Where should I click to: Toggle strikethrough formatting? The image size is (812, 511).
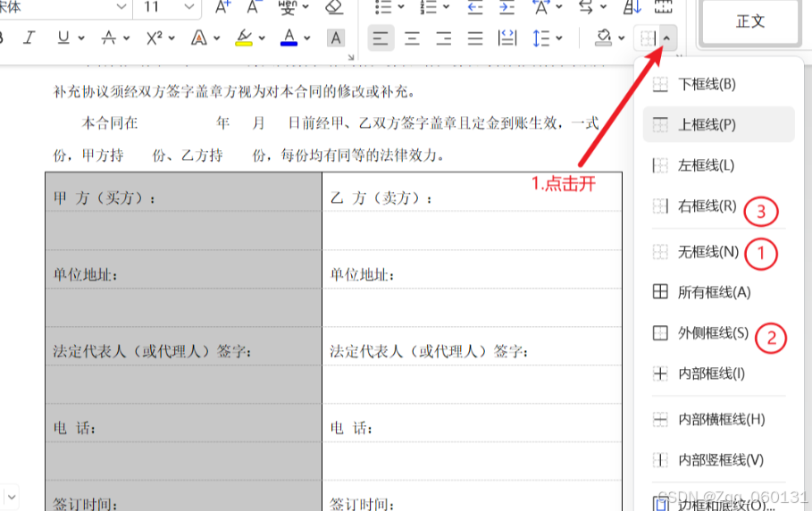(108, 38)
